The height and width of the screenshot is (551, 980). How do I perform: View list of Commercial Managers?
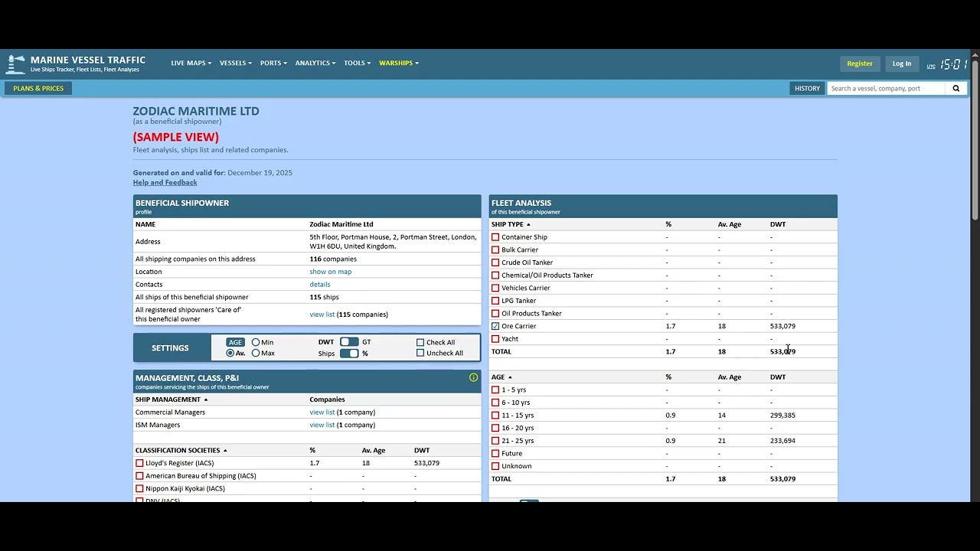tap(322, 412)
